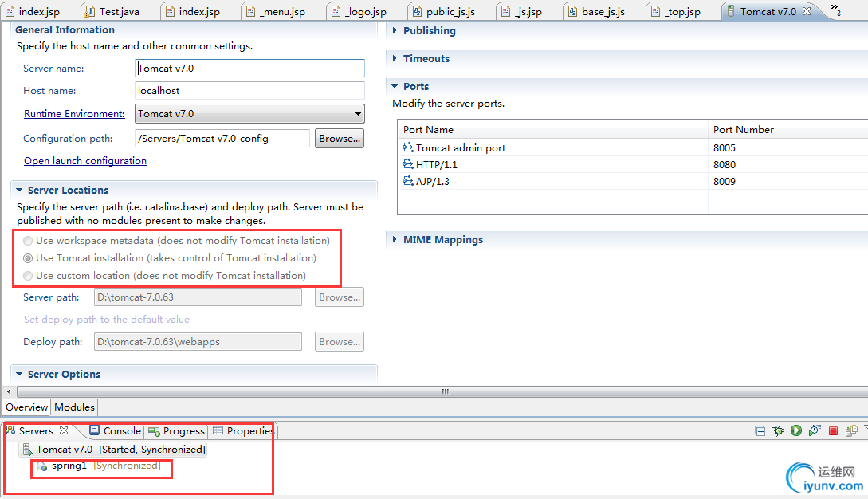
Task: Click the Deploy path field
Action: coord(198,342)
